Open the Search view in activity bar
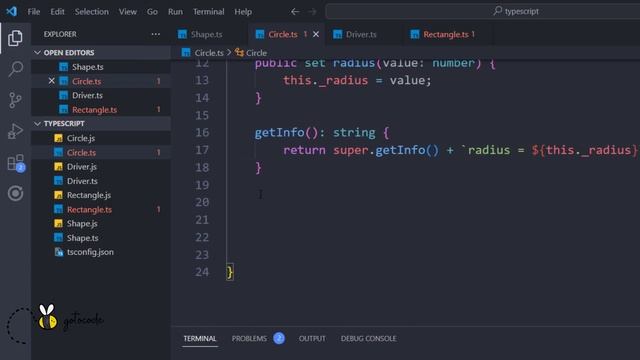This screenshot has height=360, width=640. point(15,69)
